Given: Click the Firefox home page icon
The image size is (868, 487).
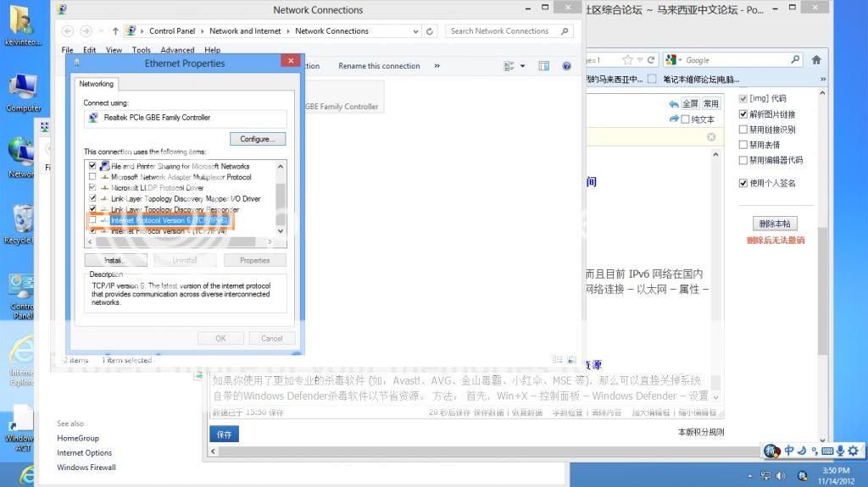Looking at the screenshot, I should (816, 60).
